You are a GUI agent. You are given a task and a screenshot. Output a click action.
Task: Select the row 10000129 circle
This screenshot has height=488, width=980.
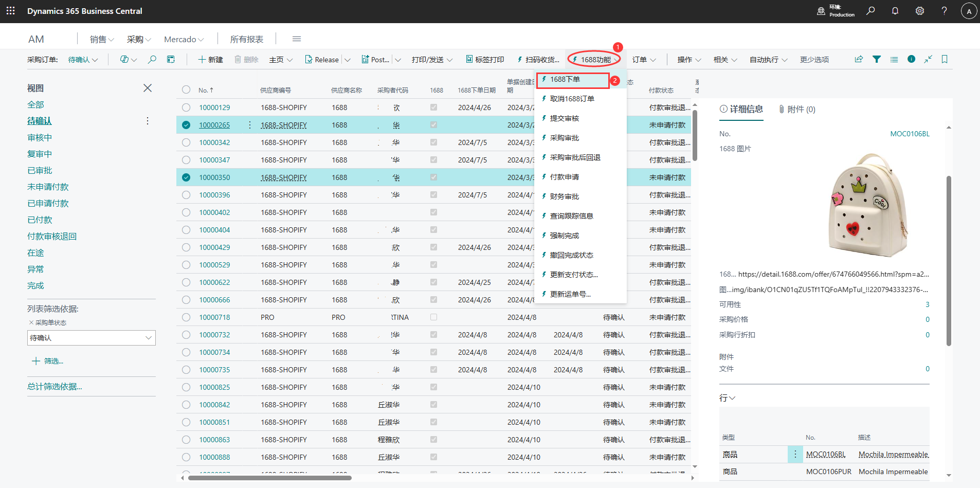tap(186, 107)
